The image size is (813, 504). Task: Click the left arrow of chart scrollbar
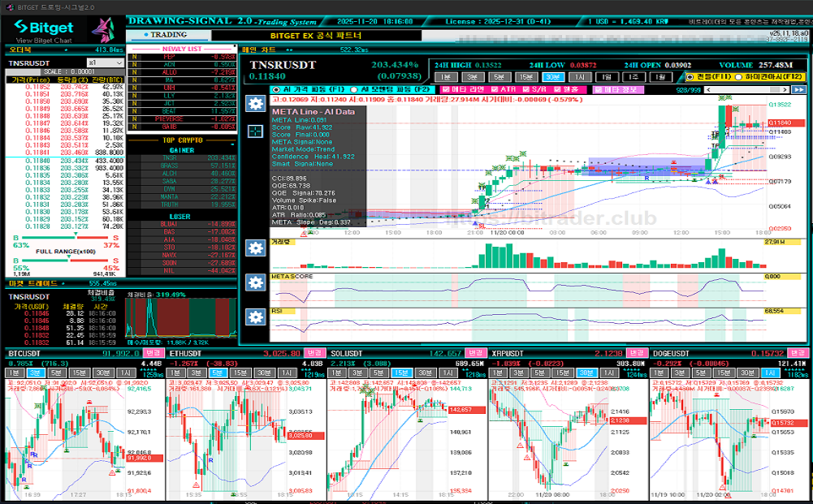[x=707, y=89]
